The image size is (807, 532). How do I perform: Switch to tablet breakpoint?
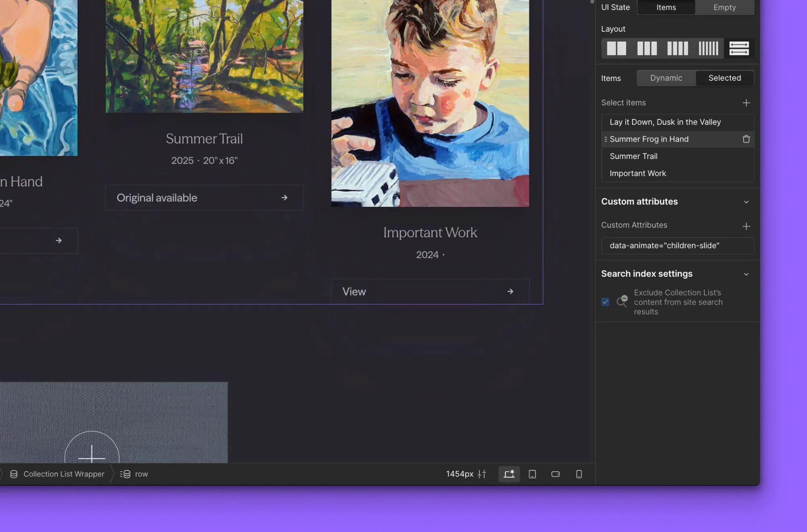click(x=532, y=474)
